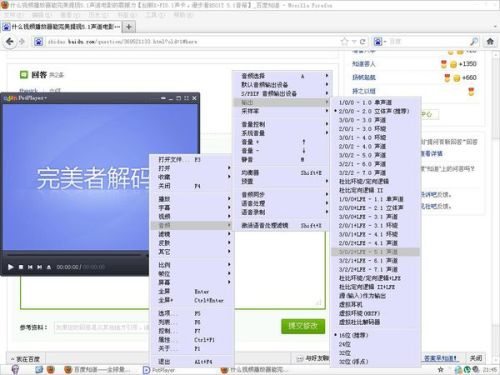Viewport: 500px width, 375px height.
Task: Click the Firefox address bar
Action: (x=187, y=42)
